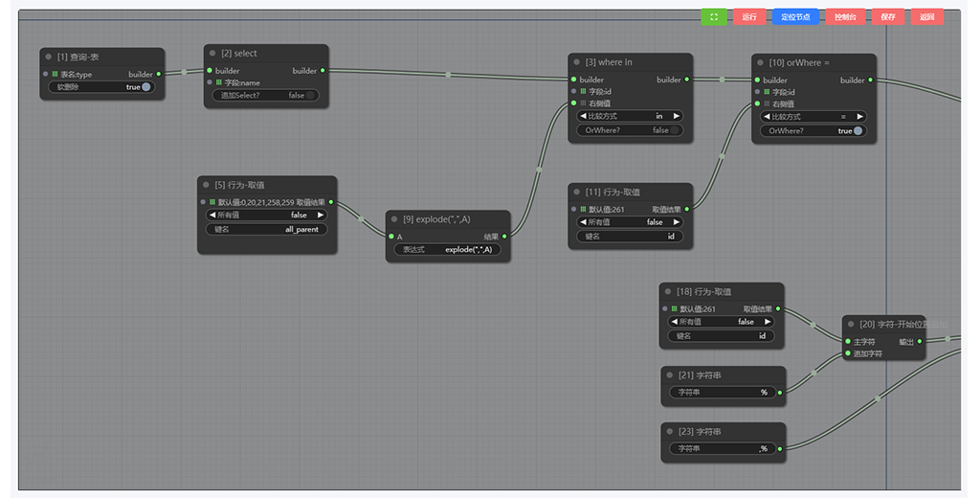Image resolution: width=980 pixels, height=498 pixels.
Task: Click builder output port of node [2] select
Action: [x=323, y=71]
